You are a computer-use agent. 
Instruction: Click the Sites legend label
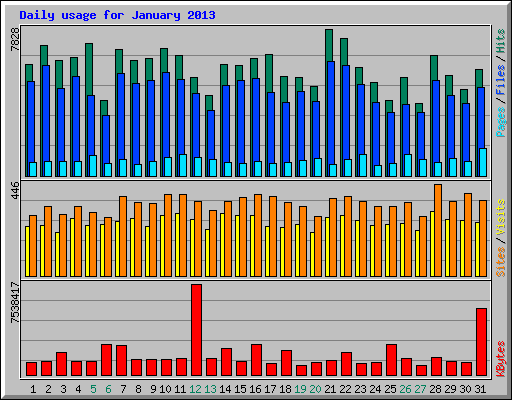[500, 262]
